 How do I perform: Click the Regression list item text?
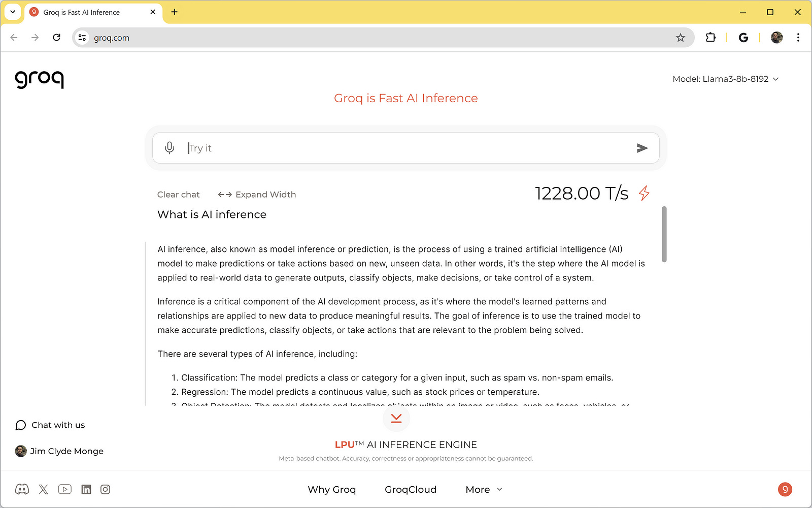click(x=360, y=392)
